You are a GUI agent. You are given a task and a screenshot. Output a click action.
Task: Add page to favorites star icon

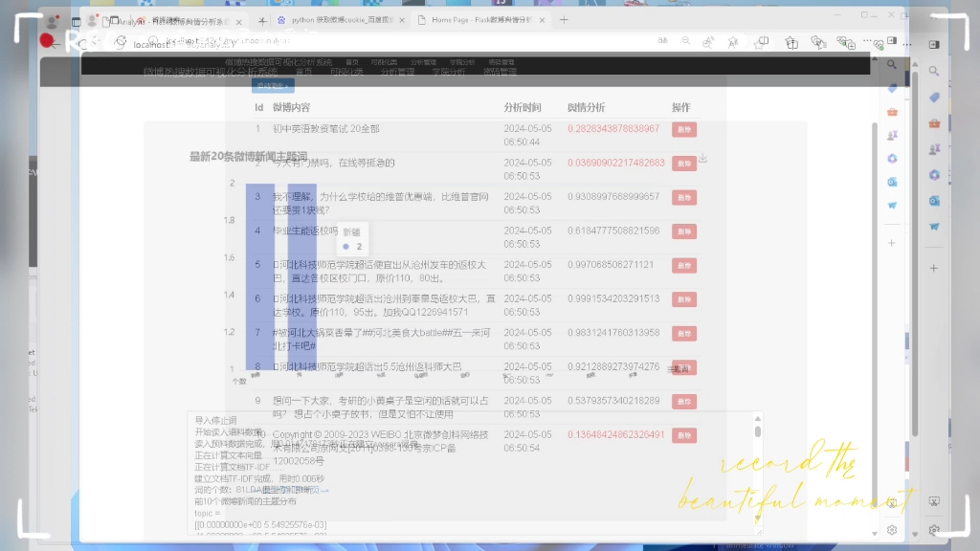click(732, 42)
